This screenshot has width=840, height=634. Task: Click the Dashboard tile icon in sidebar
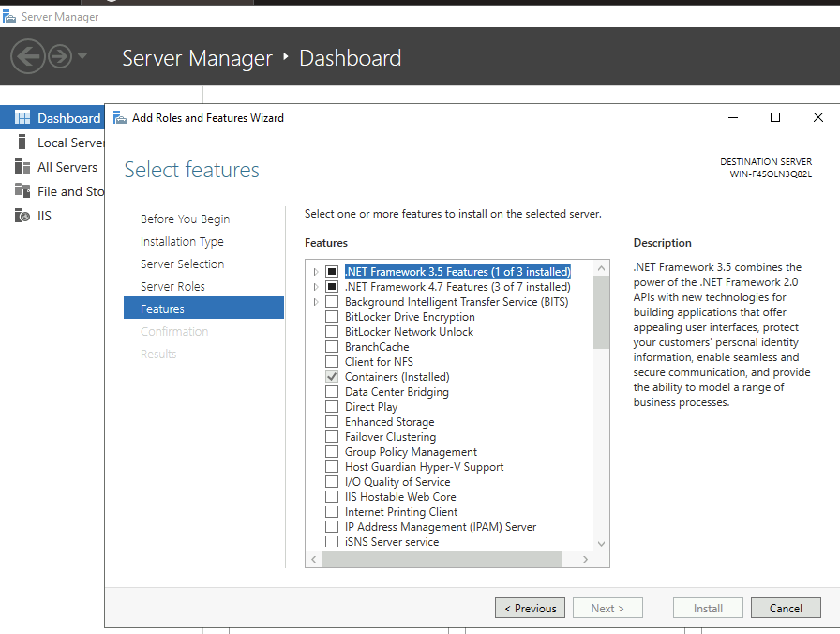[x=22, y=117]
